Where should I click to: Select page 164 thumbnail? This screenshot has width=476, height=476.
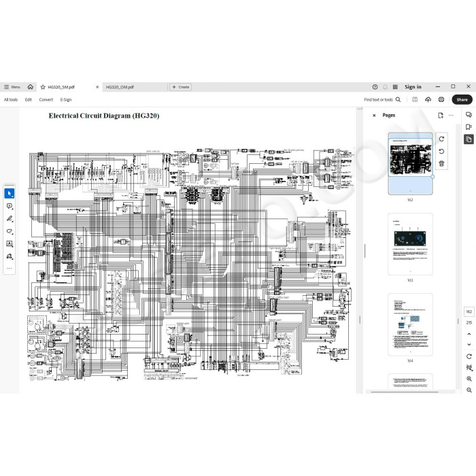(x=410, y=324)
